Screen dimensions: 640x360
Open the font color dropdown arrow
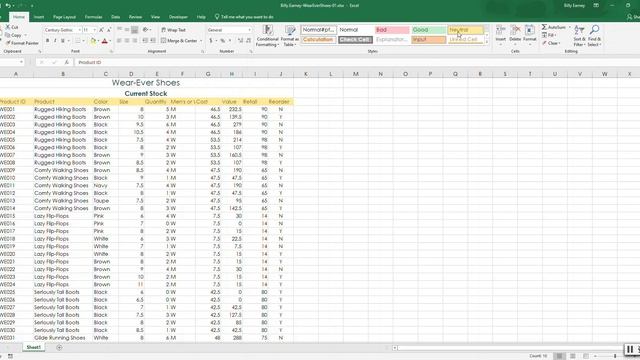pos(110,41)
